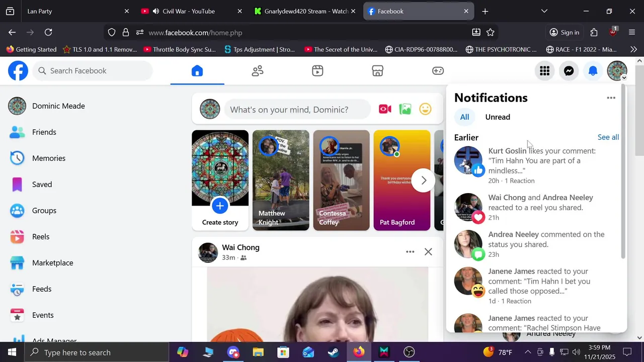Open post options for Wai Chong post
Image resolution: width=644 pixels, height=362 pixels.
410,252
